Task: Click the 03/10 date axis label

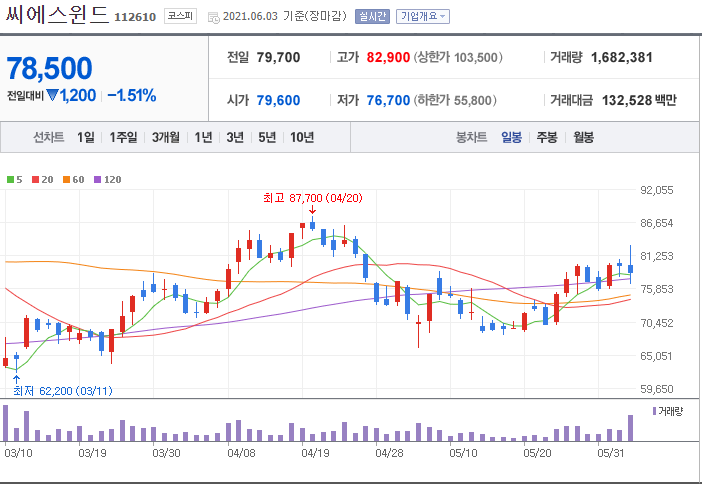Action: [x=18, y=453]
